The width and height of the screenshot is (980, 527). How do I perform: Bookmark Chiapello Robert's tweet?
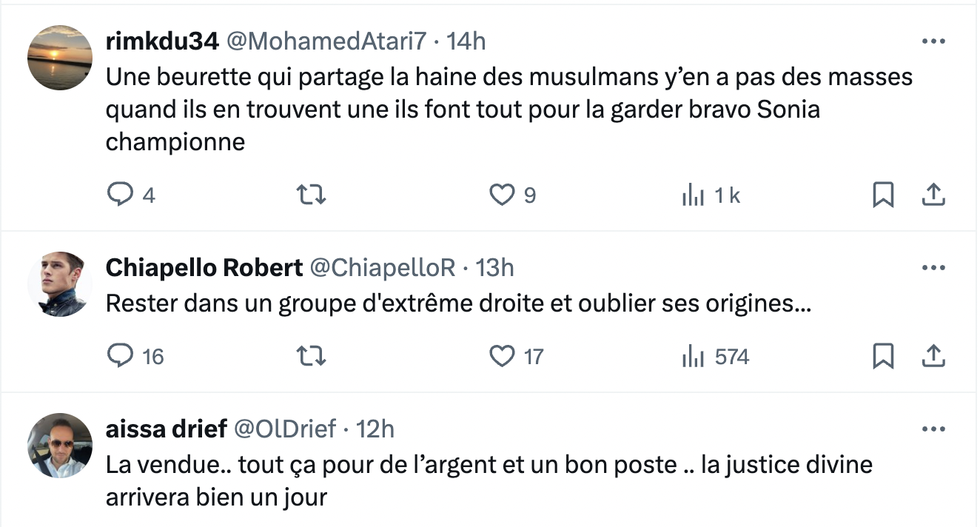click(x=883, y=357)
